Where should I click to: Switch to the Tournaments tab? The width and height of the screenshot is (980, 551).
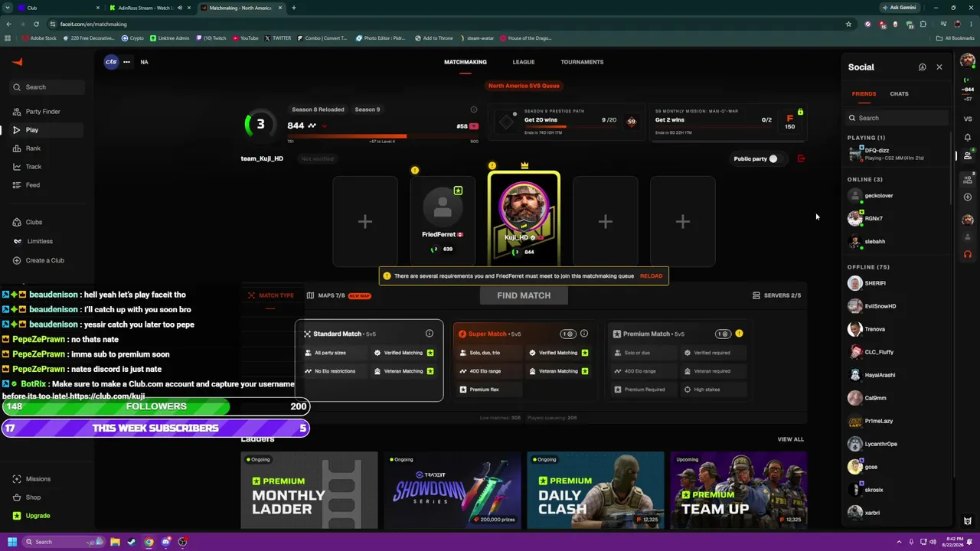coord(582,62)
